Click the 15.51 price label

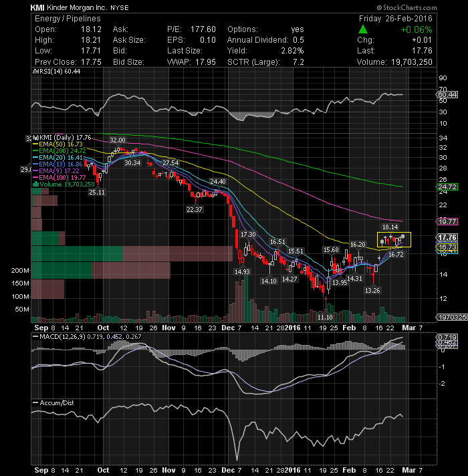click(296, 251)
